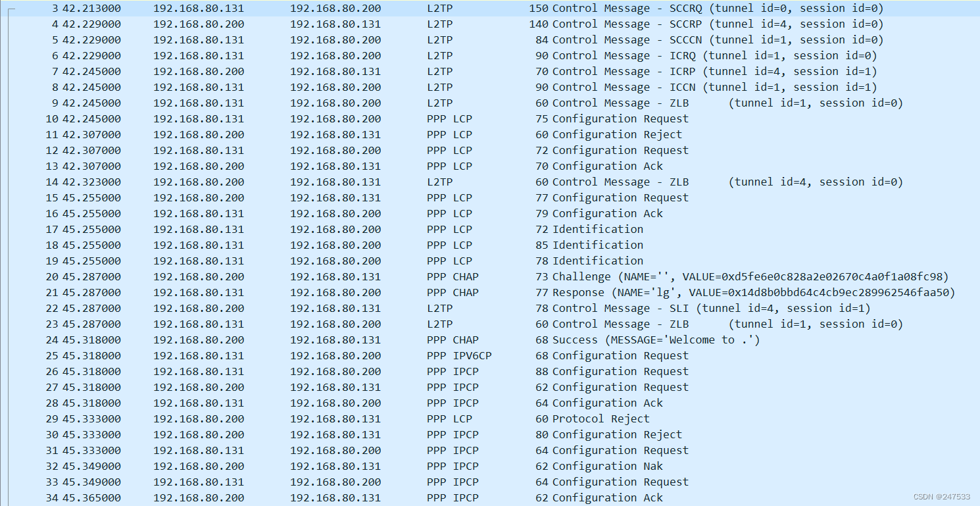980x506 pixels.
Task: Select packet 12 LCP Configuration Request
Action: point(490,151)
